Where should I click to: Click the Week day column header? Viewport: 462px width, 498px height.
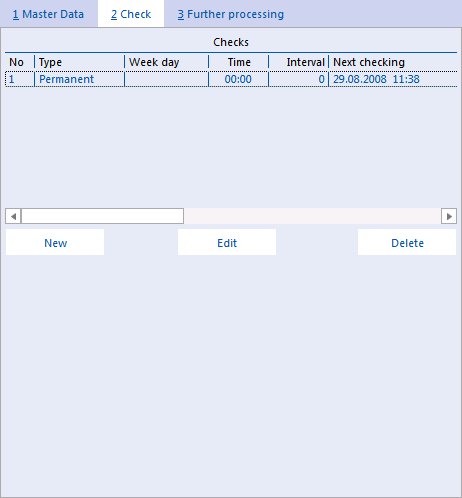167,62
